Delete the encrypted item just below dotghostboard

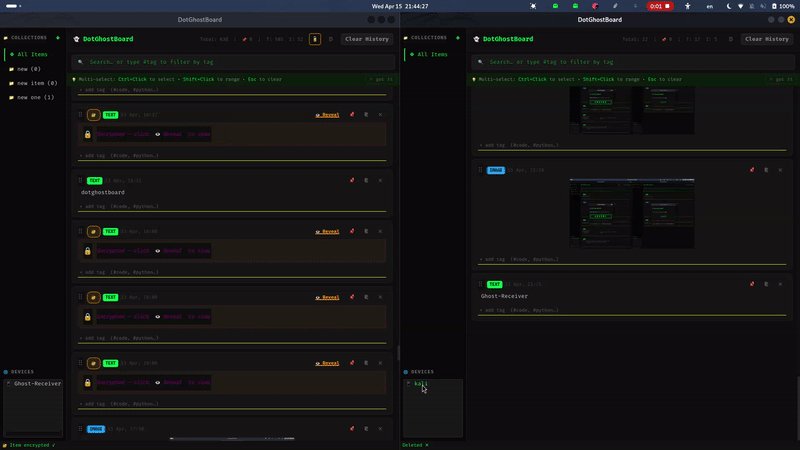click(x=381, y=232)
